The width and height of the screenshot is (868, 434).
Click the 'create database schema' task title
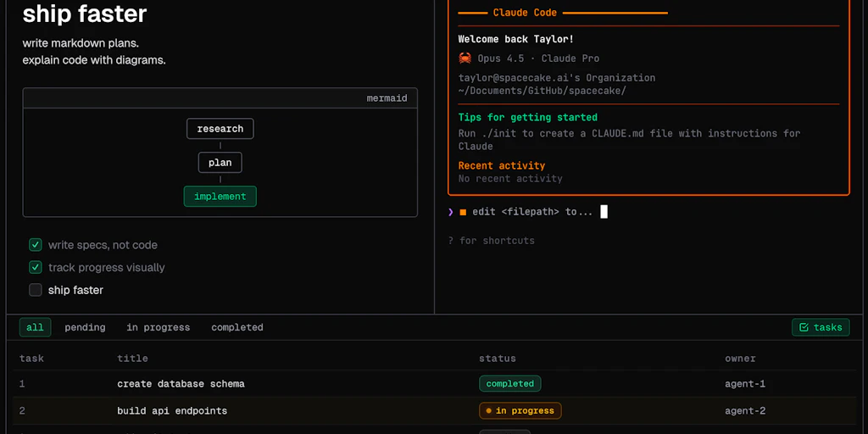pyautogui.click(x=181, y=384)
